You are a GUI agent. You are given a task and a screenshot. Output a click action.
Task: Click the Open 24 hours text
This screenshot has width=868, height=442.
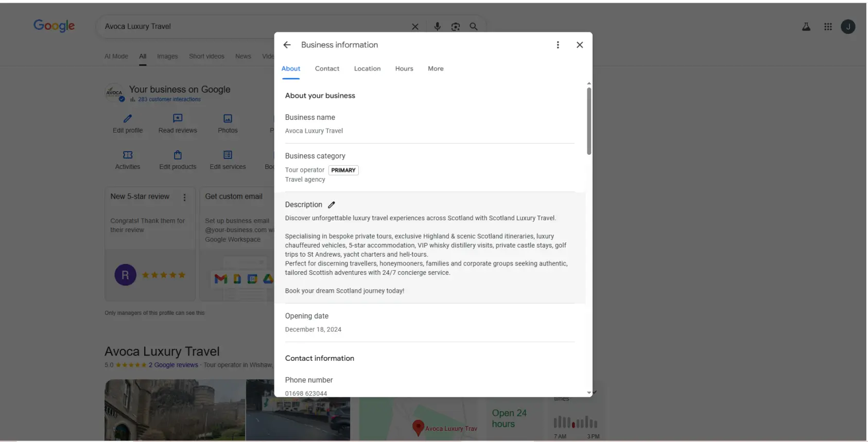point(509,418)
